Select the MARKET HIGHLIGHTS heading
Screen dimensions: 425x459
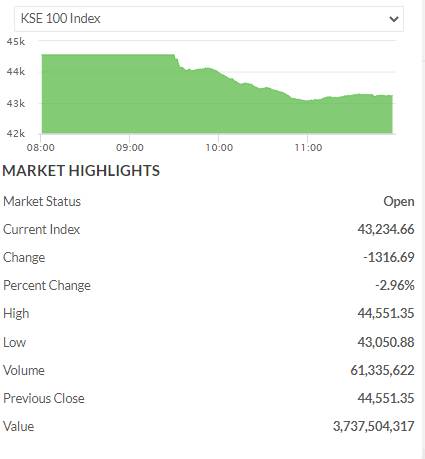coord(81,171)
